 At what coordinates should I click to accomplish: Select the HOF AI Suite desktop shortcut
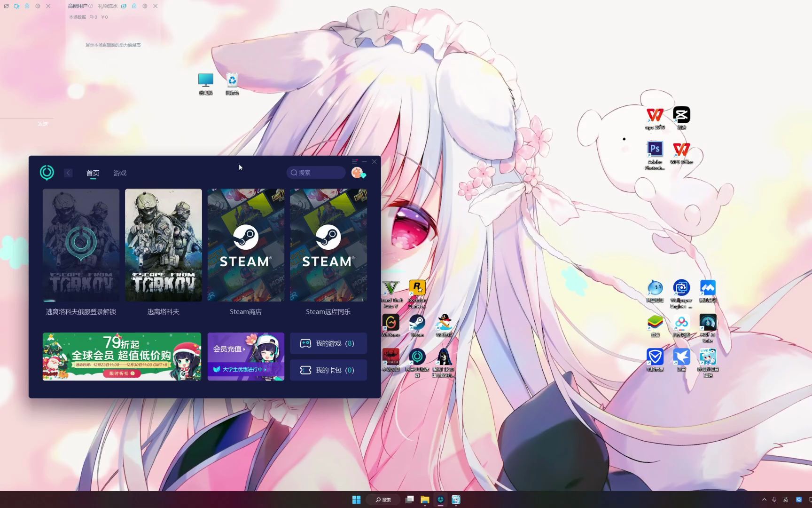tap(708, 328)
